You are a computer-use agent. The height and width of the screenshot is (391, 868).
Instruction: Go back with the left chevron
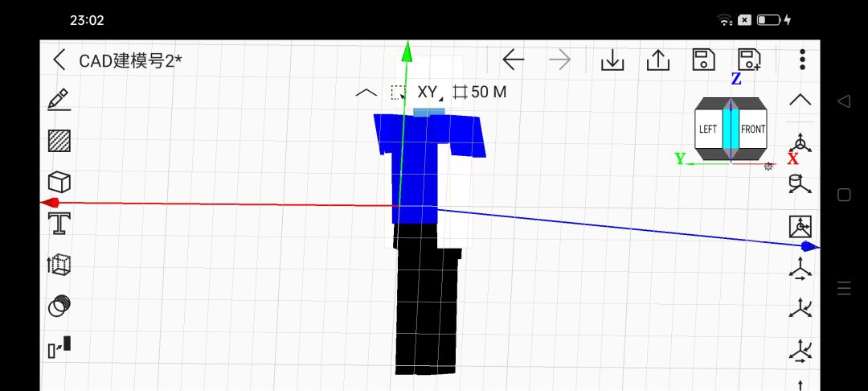click(59, 60)
